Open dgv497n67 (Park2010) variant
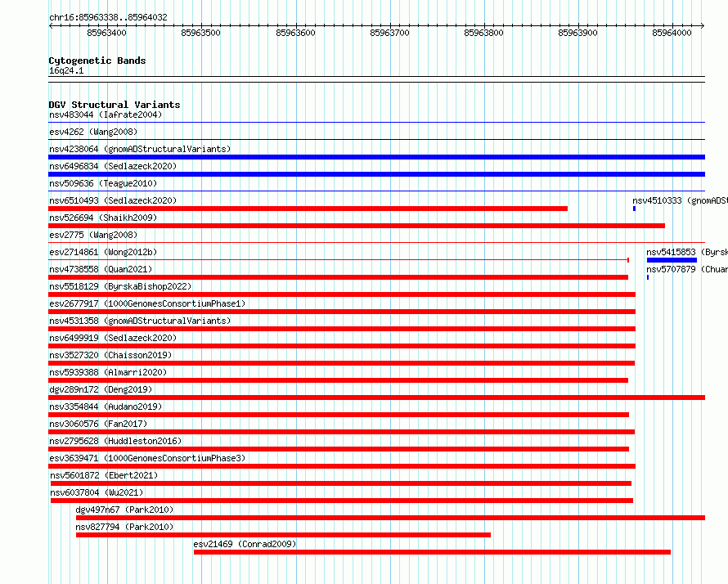728x584 pixels. pos(124,510)
